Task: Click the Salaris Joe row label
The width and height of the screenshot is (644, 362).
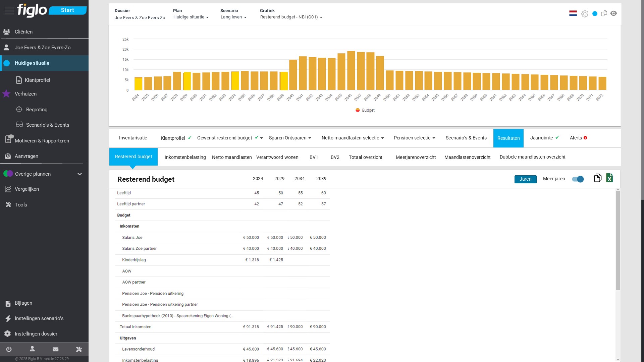Action: point(132,237)
